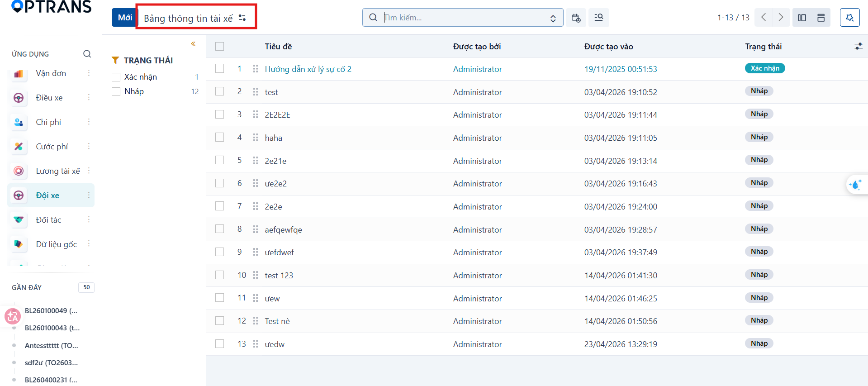Sort by Trạng thái column header
The width and height of the screenshot is (868, 386).
click(x=763, y=47)
